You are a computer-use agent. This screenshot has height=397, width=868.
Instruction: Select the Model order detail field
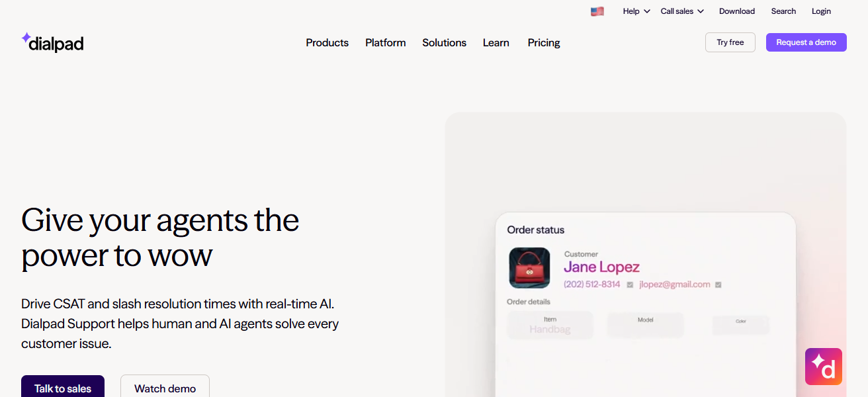coord(646,325)
